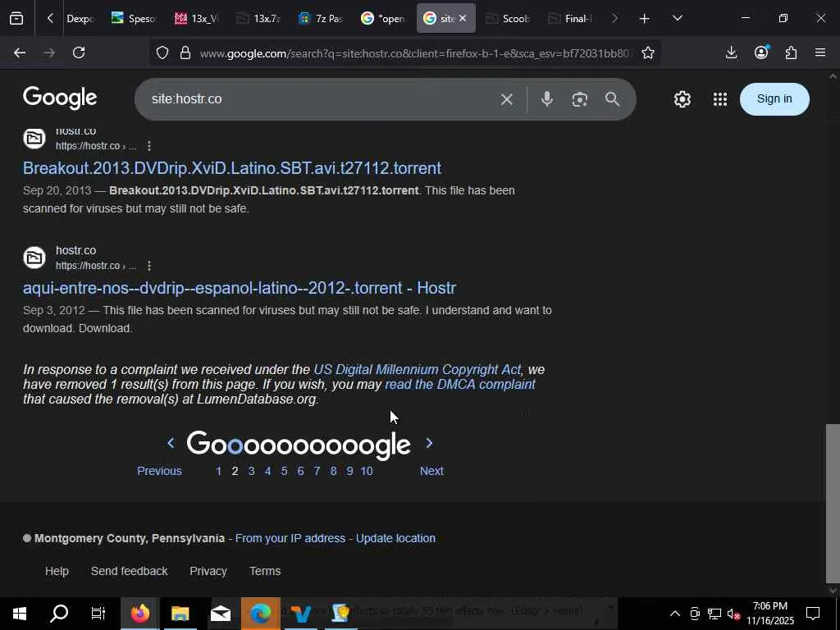Click the Update location link

coord(395,538)
